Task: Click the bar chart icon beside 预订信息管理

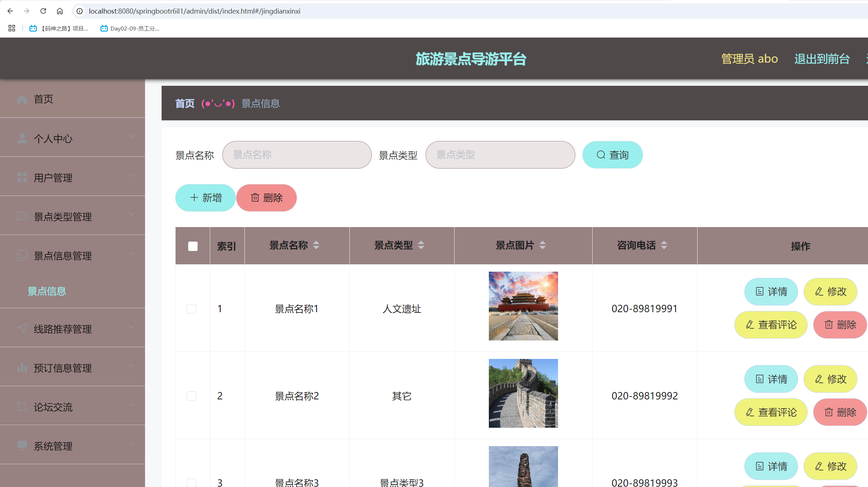Action: (x=21, y=367)
